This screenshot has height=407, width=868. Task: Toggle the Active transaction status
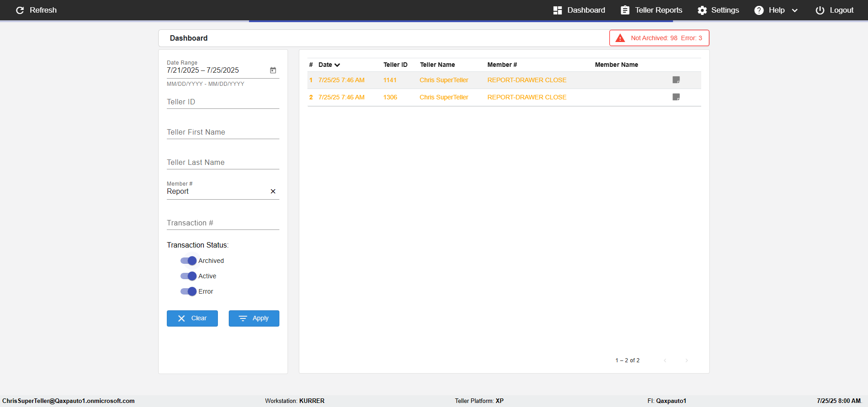(189, 276)
